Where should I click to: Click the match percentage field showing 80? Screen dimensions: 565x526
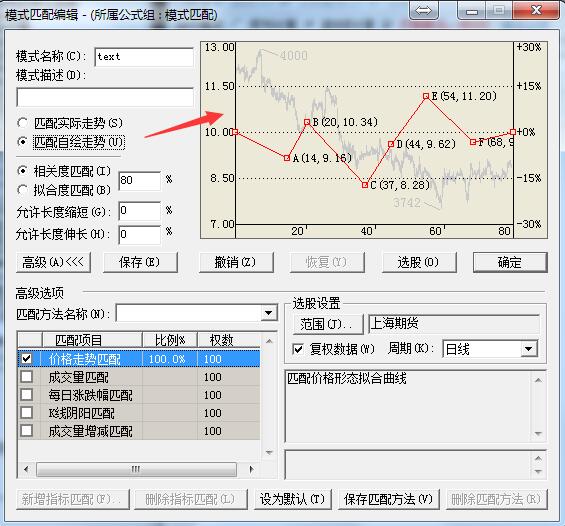pos(139,180)
